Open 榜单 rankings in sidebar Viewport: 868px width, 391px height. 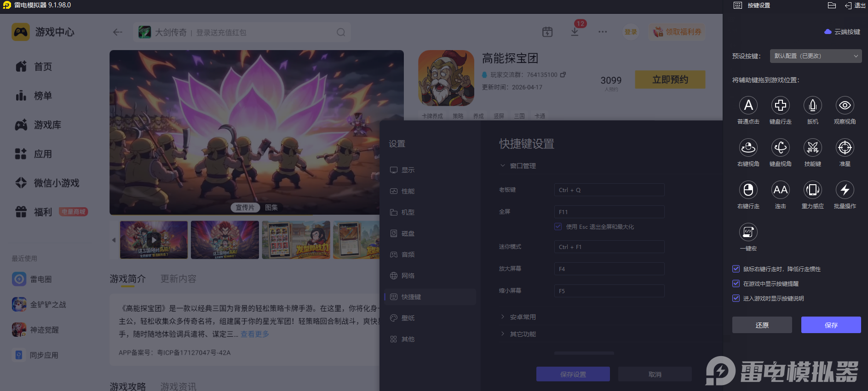34,96
